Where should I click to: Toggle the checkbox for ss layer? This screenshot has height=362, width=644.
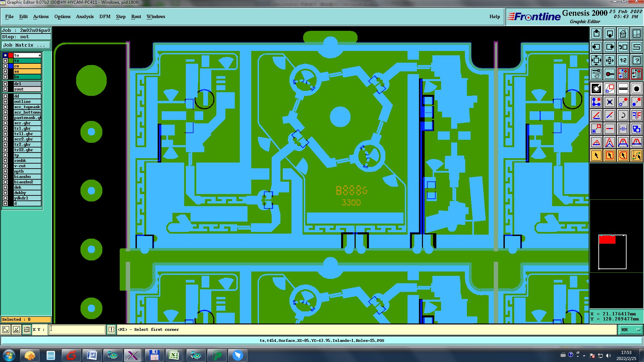[5, 71]
